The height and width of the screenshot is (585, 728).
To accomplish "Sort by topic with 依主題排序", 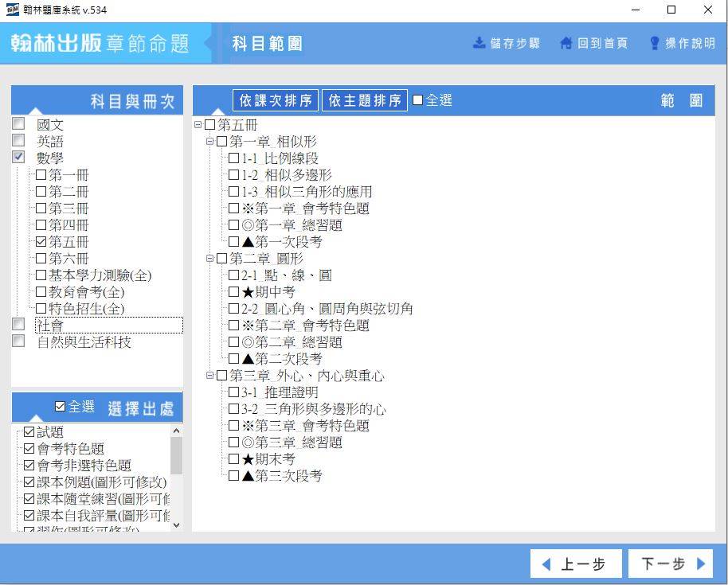I will 365,100.
